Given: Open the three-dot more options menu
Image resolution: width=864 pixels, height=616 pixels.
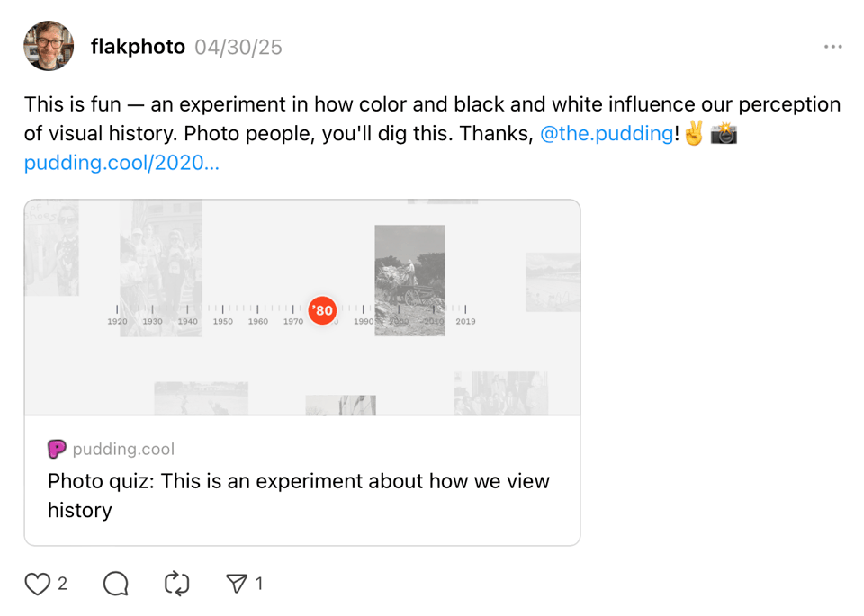Looking at the screenshot, I should point(833,47).
